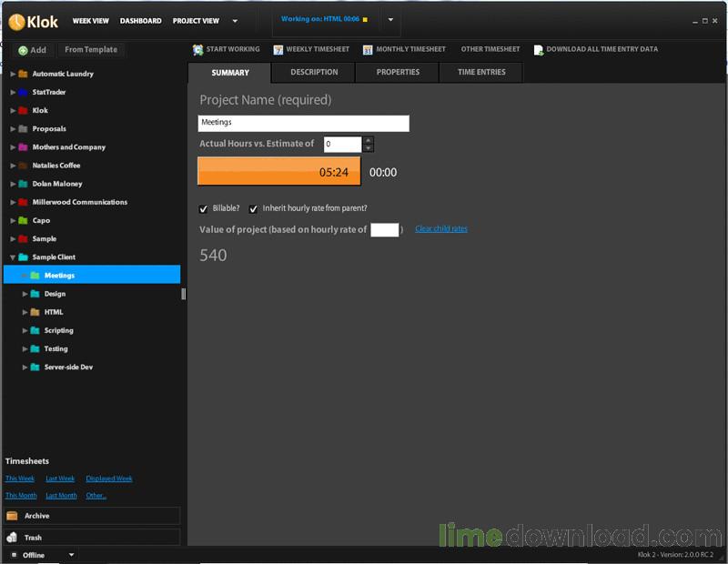Uncheck the Billable checkbox

[203, 209]
